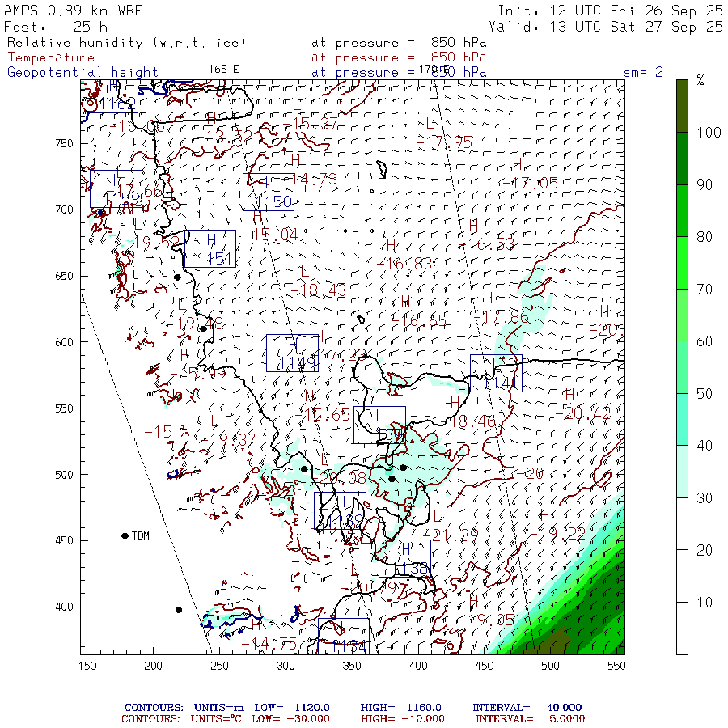Click the '-20.42' temperature value
Viewport: 728px width, 728px height.
pos(582,413)
